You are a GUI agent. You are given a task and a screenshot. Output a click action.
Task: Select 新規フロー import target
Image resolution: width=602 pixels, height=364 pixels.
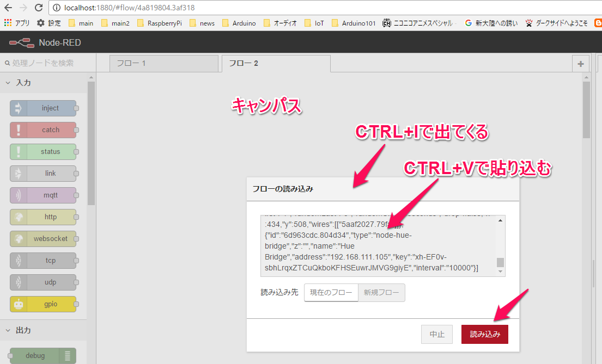[x=381, y=293]
